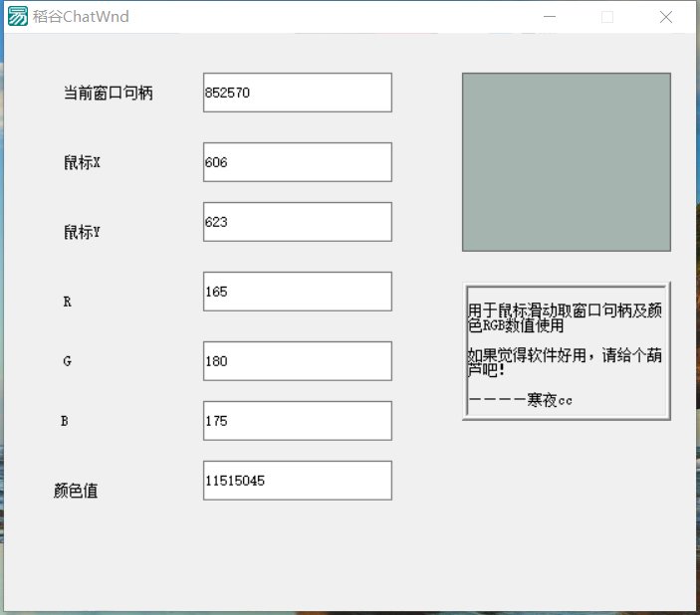Image resolution: width=700 pixels, height=615 pixels.
Task: Click the 鼠标X label
Action: coord(82,163)
